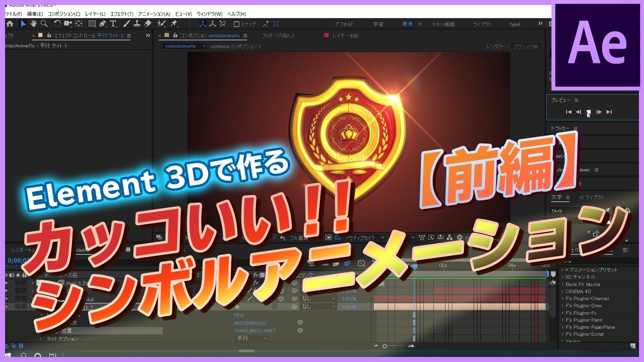Open エフェクトコントロール panel menu icon
644x362 pixels.
coord(129,36)
